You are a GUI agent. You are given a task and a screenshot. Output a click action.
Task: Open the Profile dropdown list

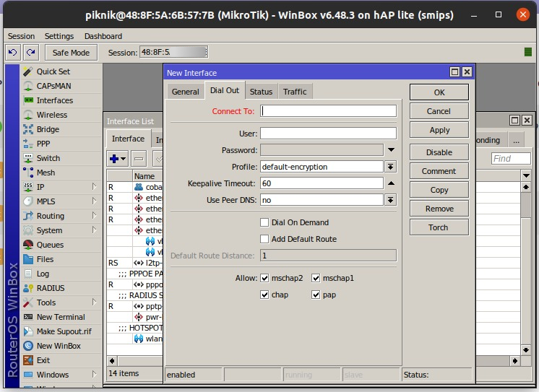tap(390, 167)
